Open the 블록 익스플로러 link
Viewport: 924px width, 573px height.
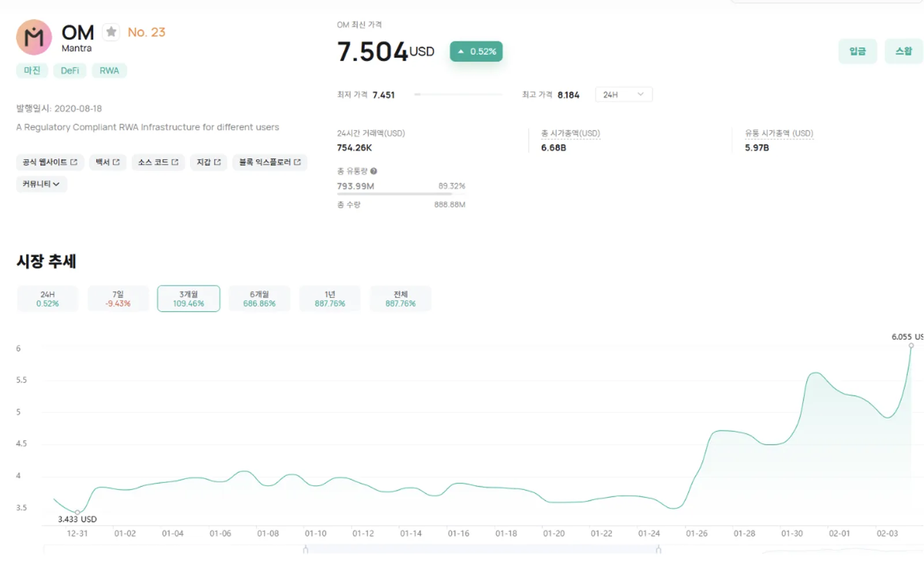tap(270, 162)
